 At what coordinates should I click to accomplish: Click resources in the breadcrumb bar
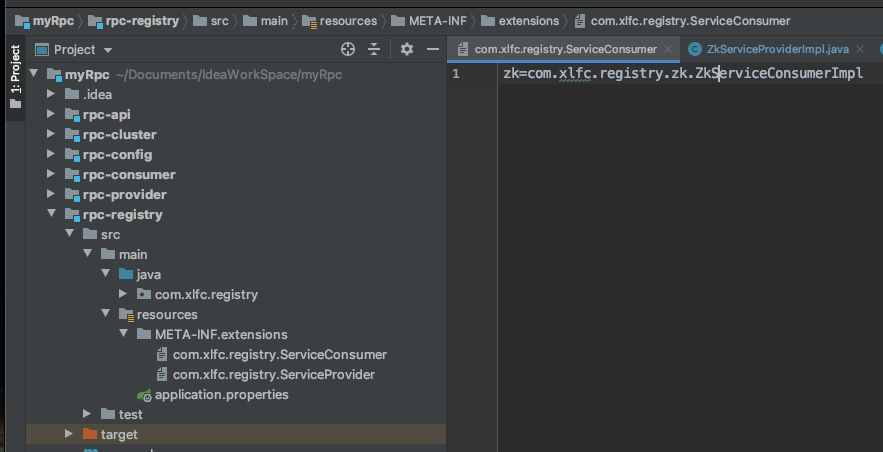[348, 21]
